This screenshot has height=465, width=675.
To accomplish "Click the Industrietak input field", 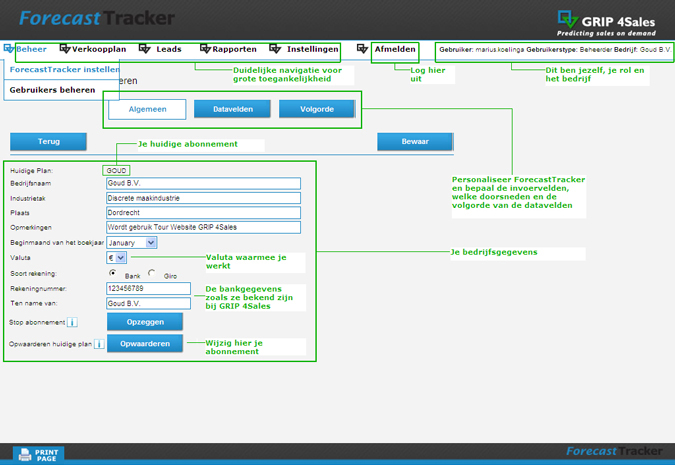I will [x=203, y=198].
